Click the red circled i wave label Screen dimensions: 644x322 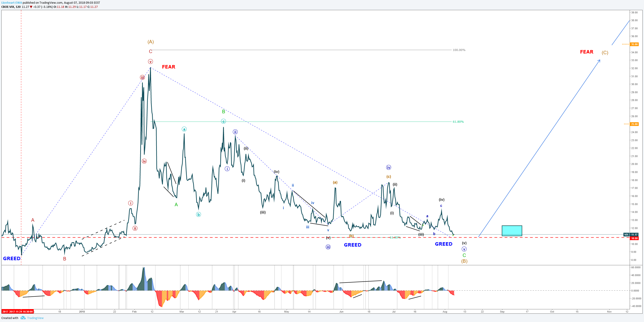tap(131, 203)
